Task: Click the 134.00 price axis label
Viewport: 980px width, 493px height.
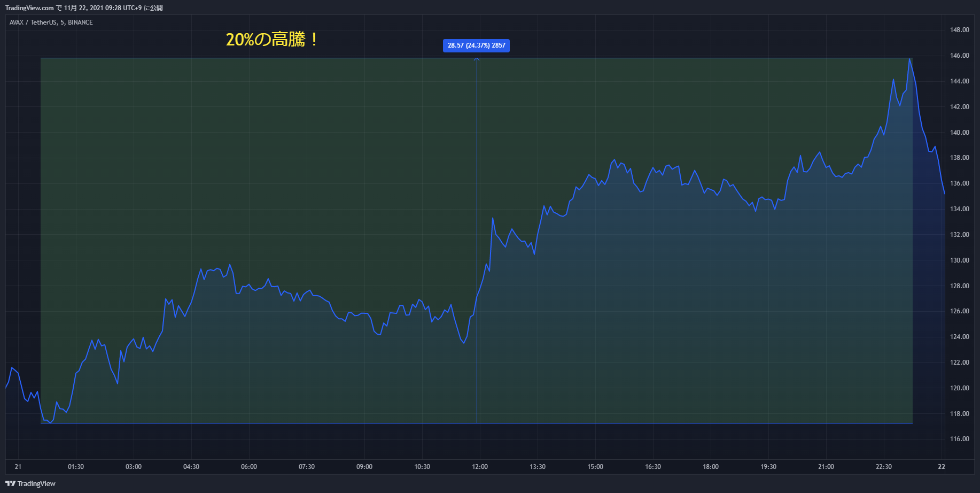Action: click(959, 209)
